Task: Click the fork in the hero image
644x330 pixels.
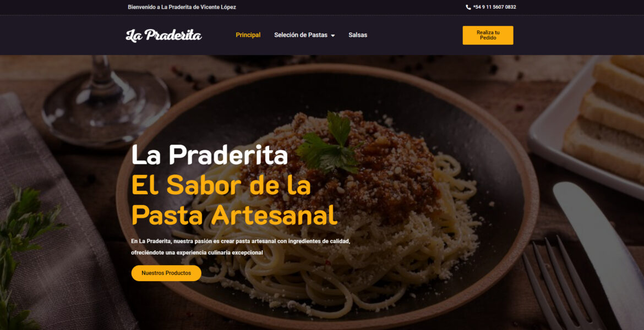Action: [559, 284]
